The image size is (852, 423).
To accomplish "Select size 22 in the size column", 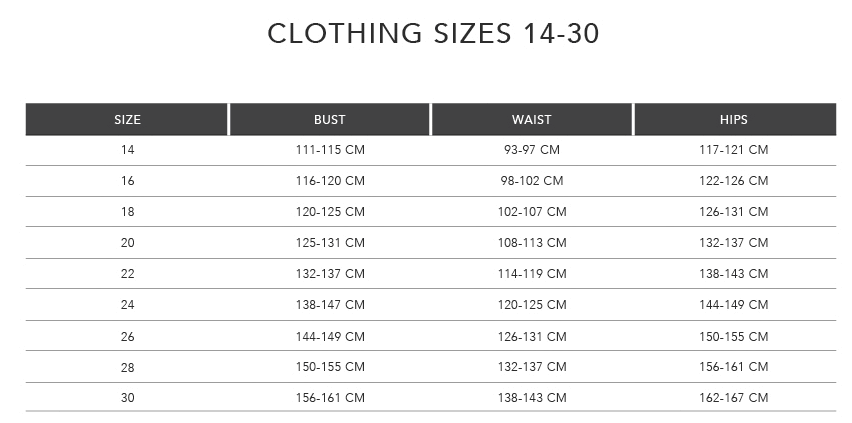I will tap(127, 274).
